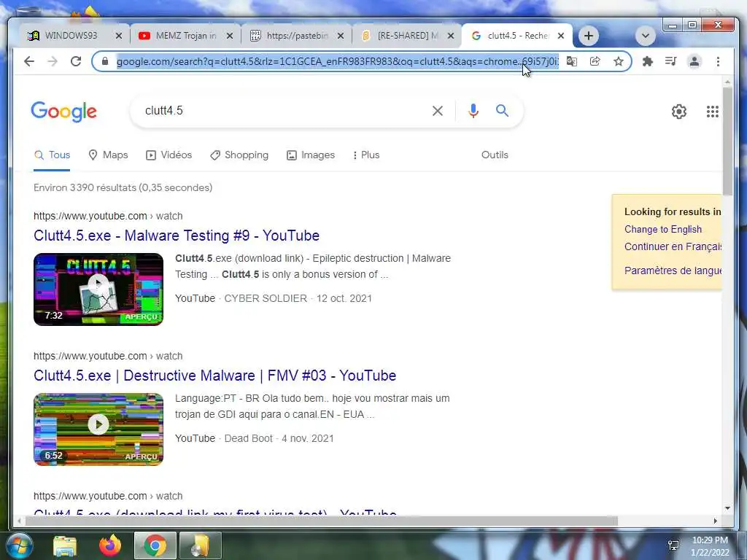Click the address bar URL field

(x=337, y=61)
